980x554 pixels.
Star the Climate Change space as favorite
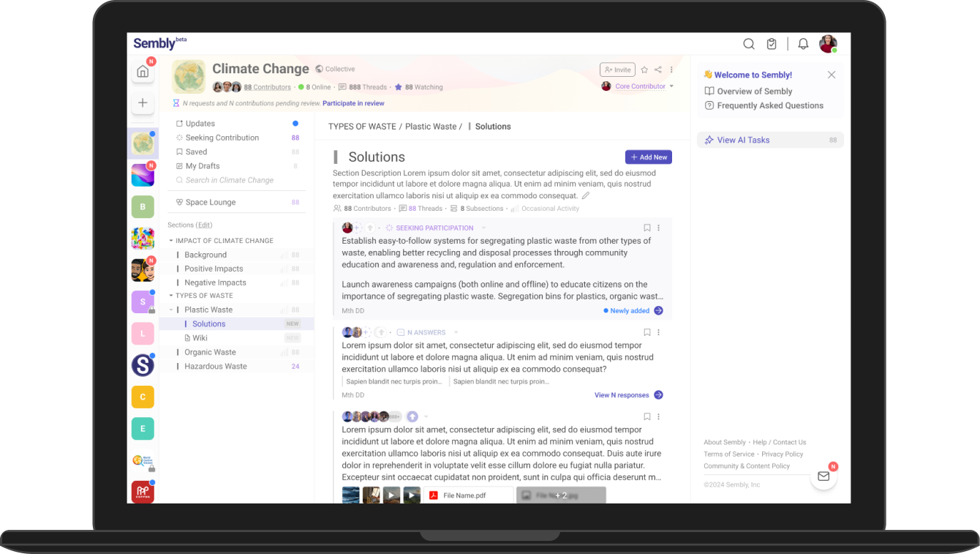coord(644,70)
